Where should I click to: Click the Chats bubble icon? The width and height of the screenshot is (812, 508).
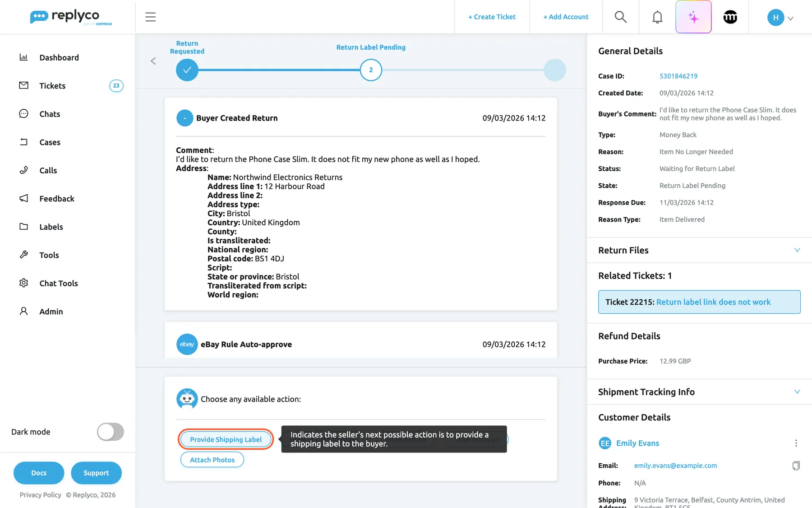[x=24, y=114]
